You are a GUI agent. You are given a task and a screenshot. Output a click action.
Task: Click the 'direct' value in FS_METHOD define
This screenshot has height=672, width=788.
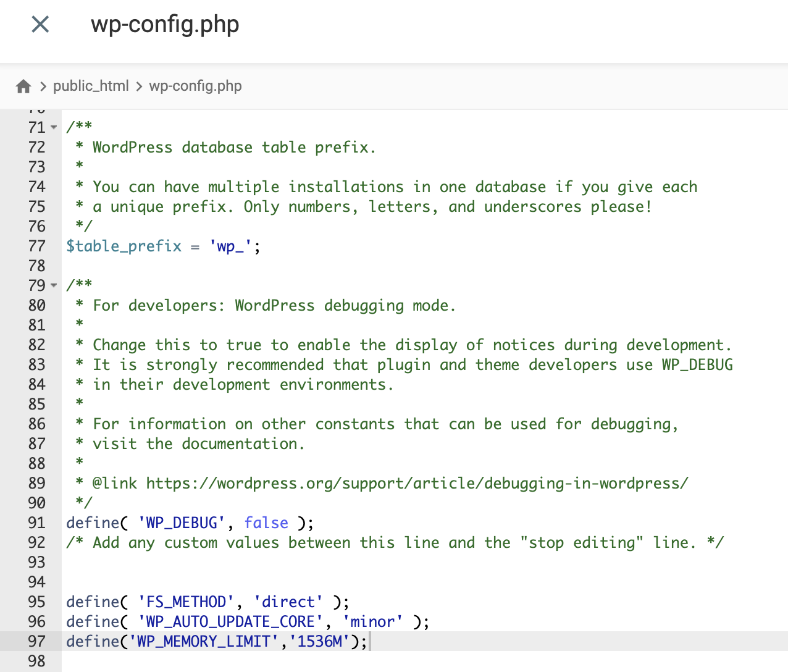coord(287,602)
